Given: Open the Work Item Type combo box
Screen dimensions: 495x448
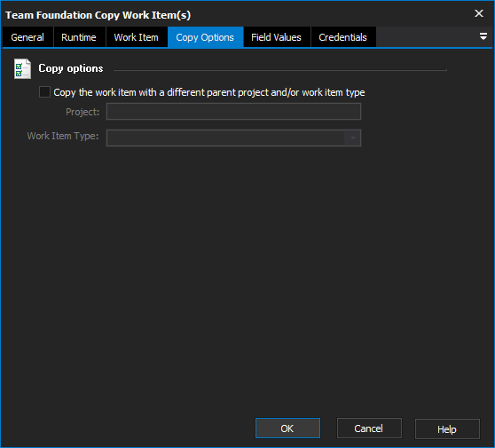Looking at the screenshot, I should (233, 138).
